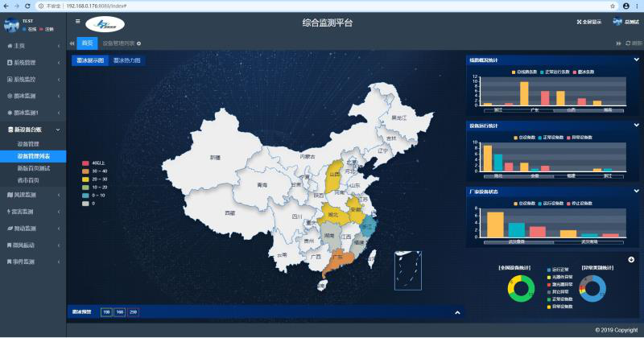Collapse the 厂家设备状态 panel chevron
The width and height of the screenshot is (644, 338).
tap(636, 192)
